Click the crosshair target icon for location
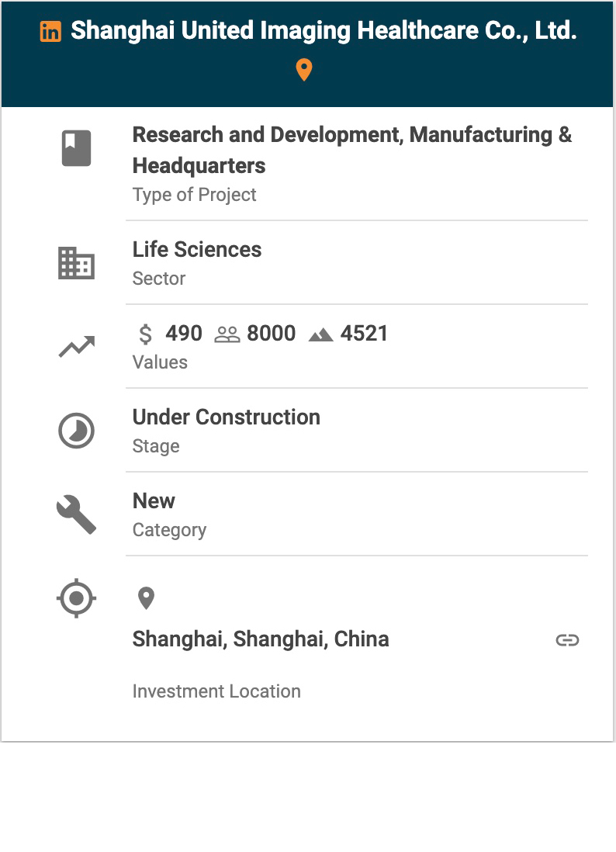Image resolution: width=616 pixels, height=852 pixels. tap(76, 598)
